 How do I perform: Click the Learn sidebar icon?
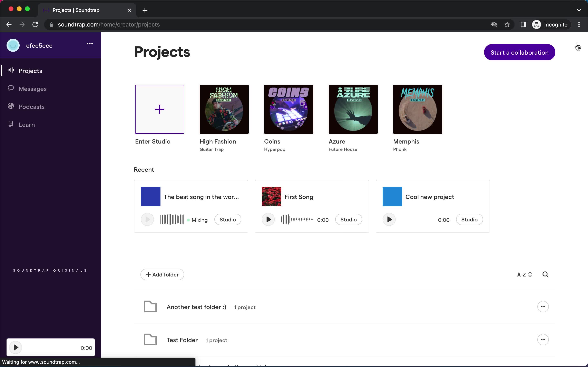point(11,124)
